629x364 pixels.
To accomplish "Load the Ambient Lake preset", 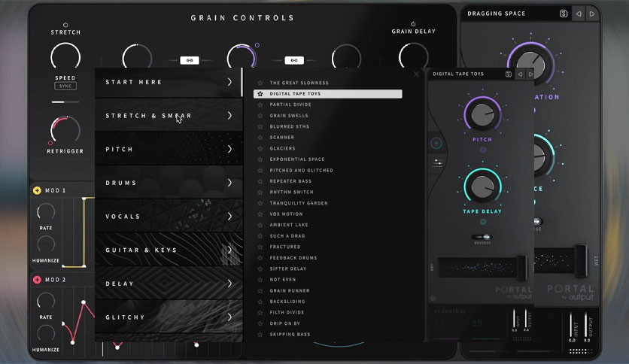I will click(289, 225).
